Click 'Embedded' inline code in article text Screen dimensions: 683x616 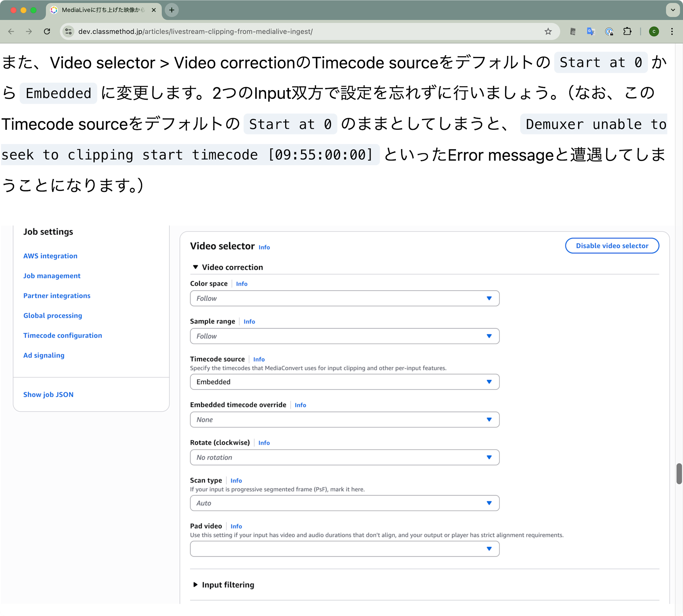(58, 93)
